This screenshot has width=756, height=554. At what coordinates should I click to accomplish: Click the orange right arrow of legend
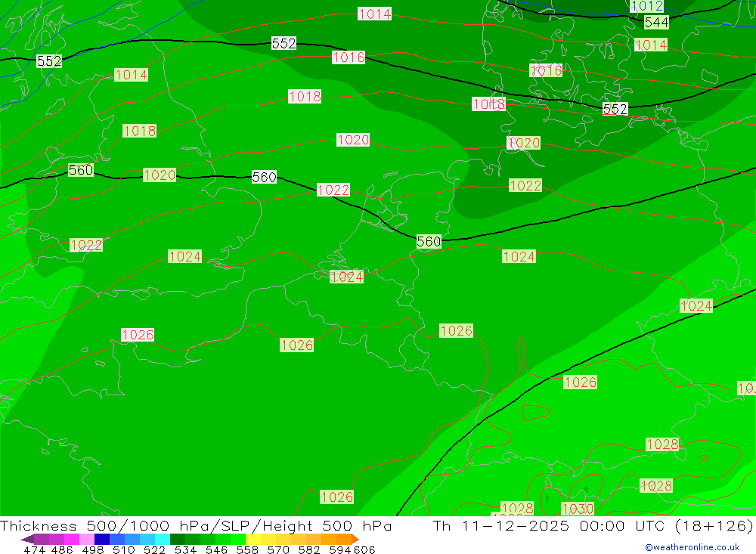[355, 539]
